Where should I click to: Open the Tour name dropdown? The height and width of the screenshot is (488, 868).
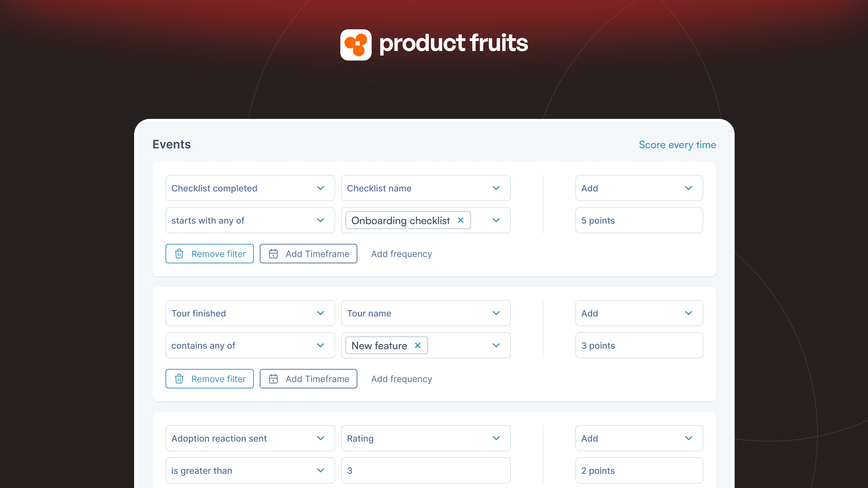click(x=496, y=313)
